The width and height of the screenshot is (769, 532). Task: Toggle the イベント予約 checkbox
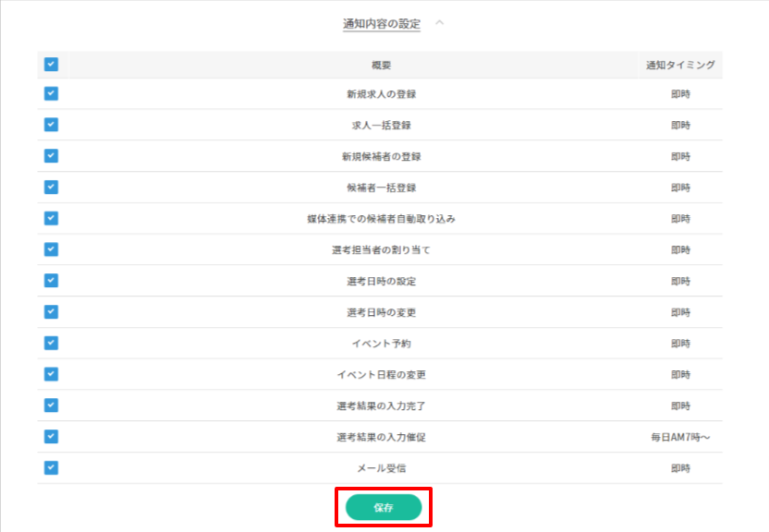(x=51, y=343)
